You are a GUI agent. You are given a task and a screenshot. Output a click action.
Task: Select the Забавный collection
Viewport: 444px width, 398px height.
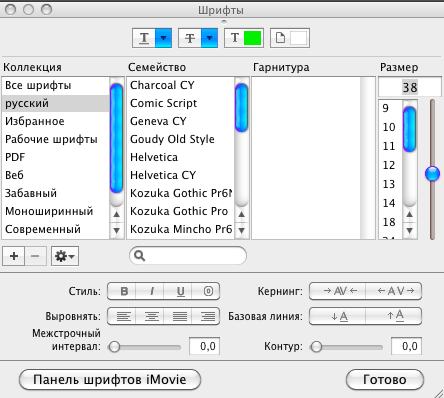pos(56,193)
